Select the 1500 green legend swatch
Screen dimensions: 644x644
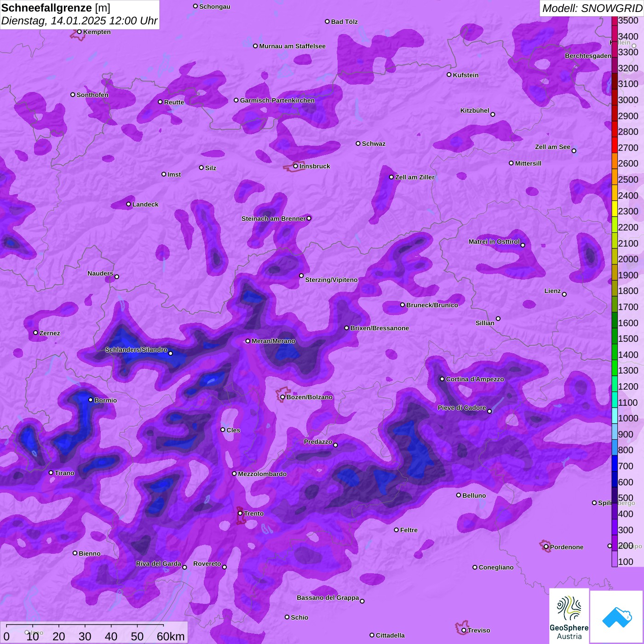pos(614,336)
